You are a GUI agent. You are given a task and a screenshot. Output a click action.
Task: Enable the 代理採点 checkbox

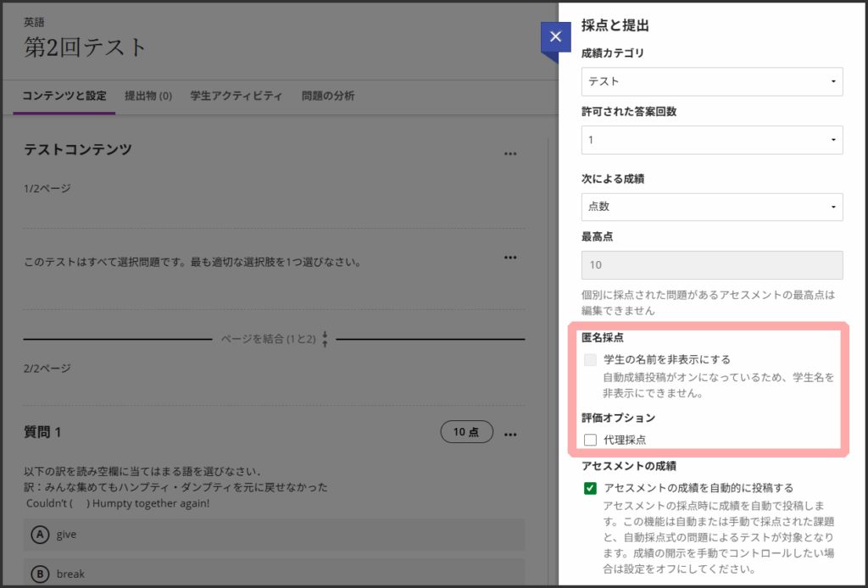click(x=591, y=439)
